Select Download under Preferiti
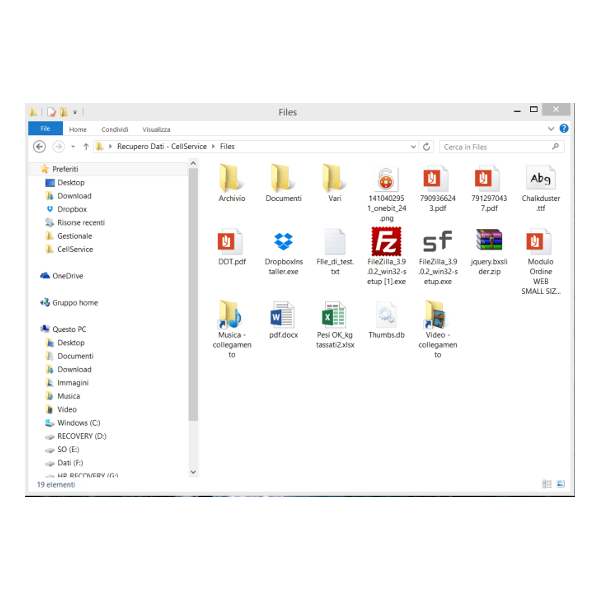 [x=74, y=196]
